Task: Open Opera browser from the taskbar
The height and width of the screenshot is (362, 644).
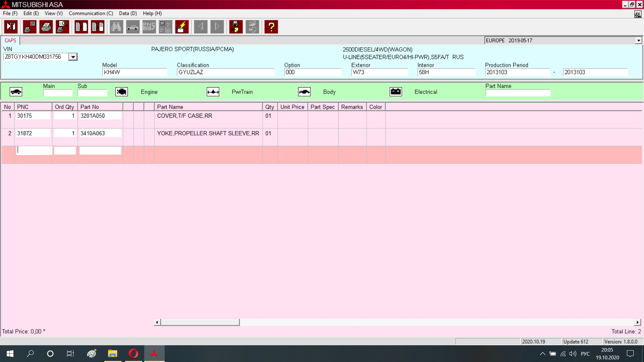Action: (133, 354)
